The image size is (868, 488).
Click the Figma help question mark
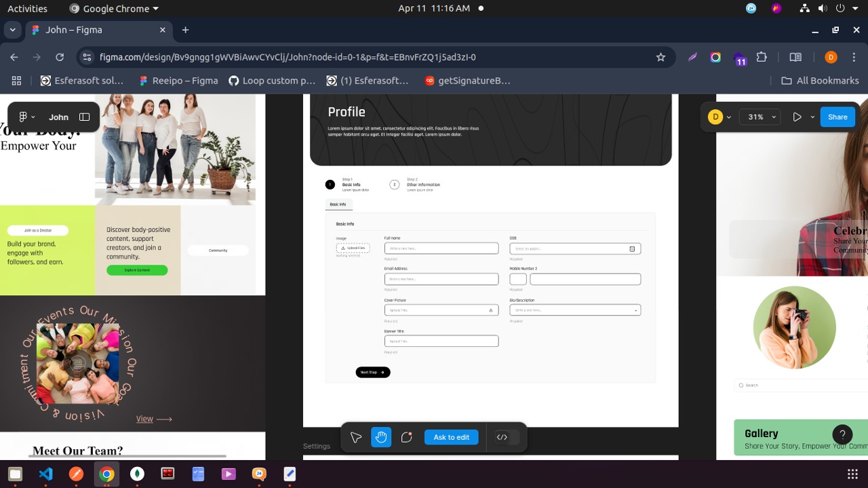coord(842,434)
